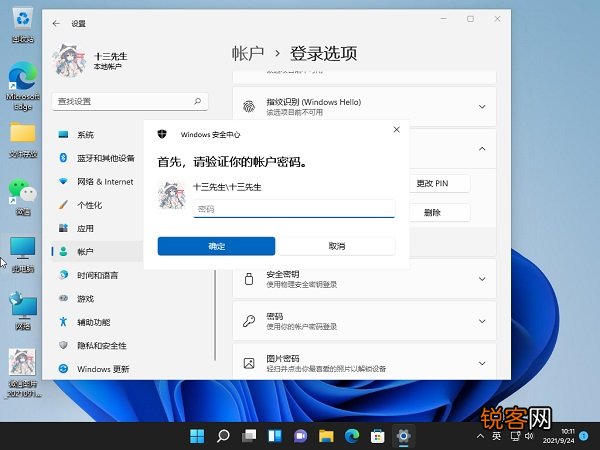Click the fingerprint icon in sign-in options
The image size is (600, 450).
[249, 107]
